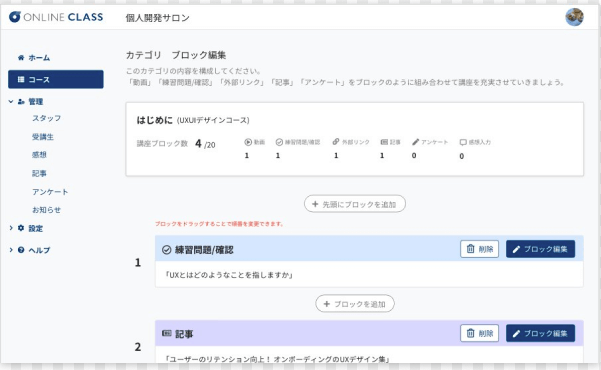
Task: Click the 記事 icon in summary card
Action: [x=384, y=142]
